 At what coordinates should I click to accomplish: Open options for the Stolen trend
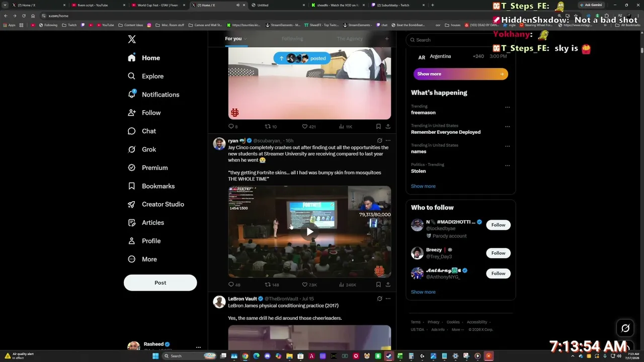click(507, 165)
